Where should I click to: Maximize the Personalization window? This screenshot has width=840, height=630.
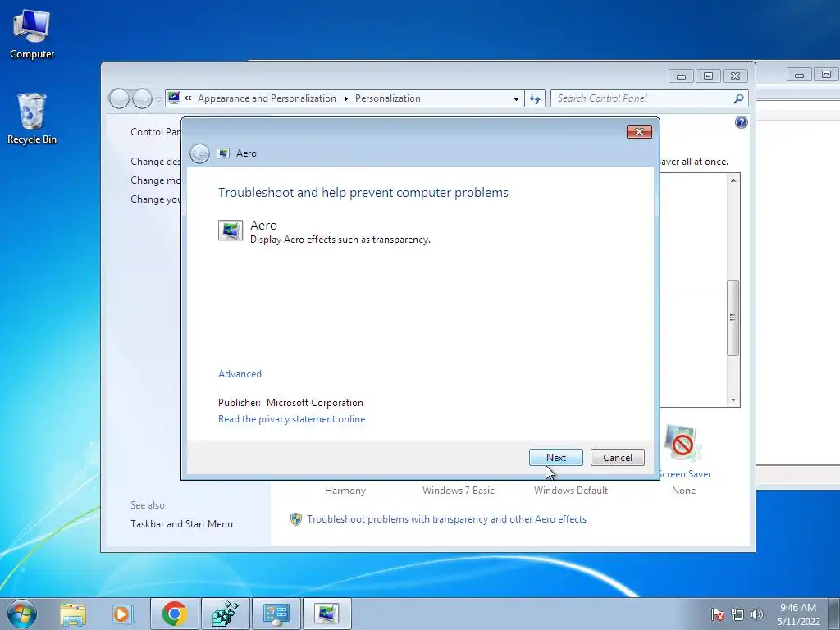click(708, 76)
